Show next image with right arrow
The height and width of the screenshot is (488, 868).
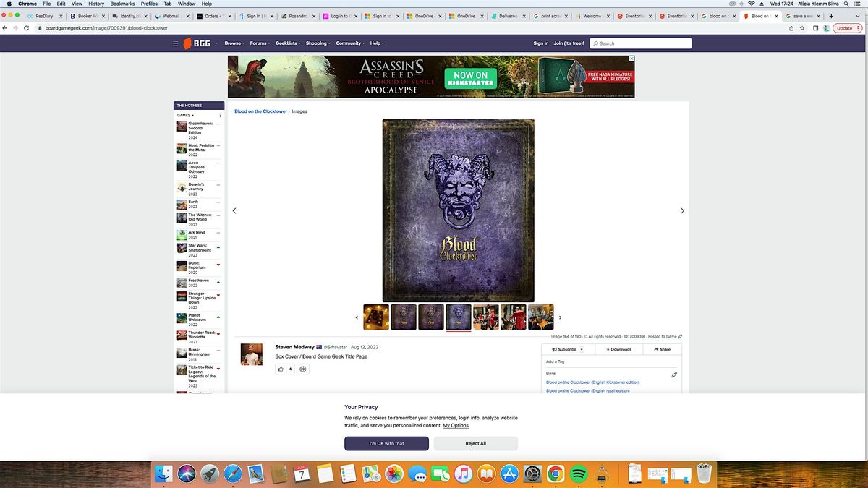click(x=681, y=211)
